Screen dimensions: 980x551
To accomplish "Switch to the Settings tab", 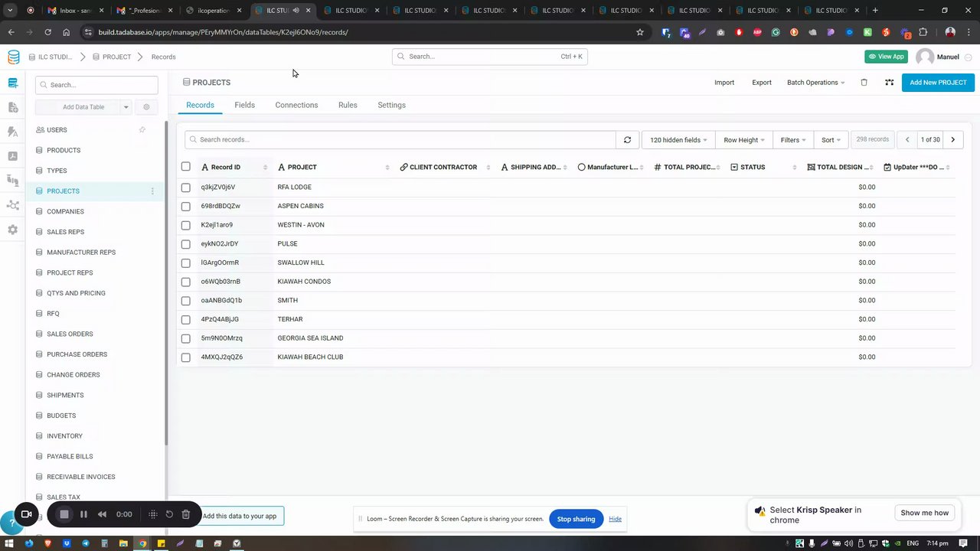I will [x=391, y=105].
